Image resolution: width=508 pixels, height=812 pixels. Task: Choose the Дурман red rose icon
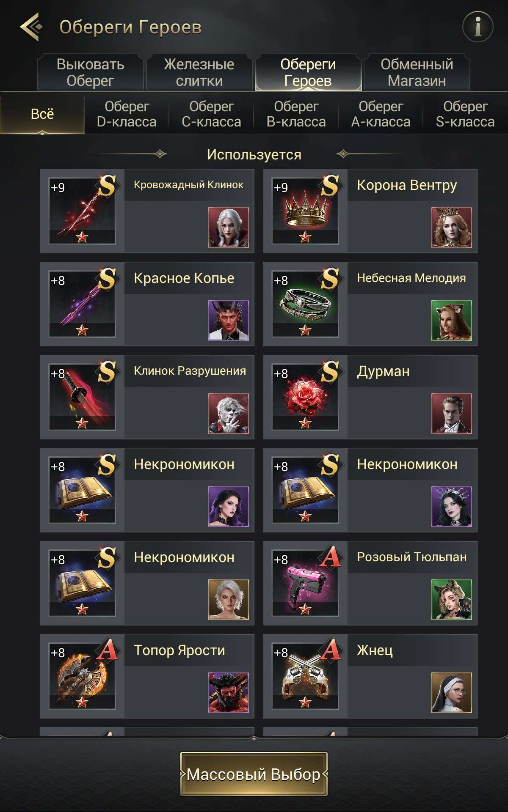click(305, 397)
